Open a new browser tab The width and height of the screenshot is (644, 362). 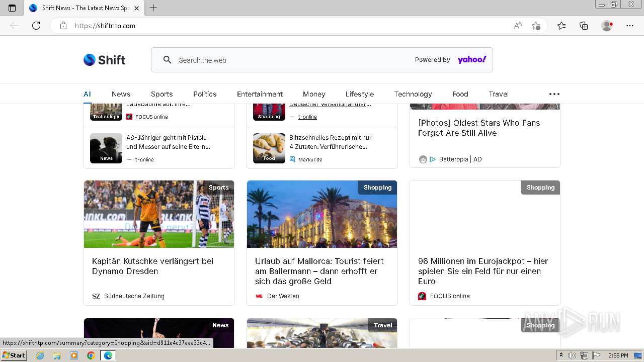point(153,8)
